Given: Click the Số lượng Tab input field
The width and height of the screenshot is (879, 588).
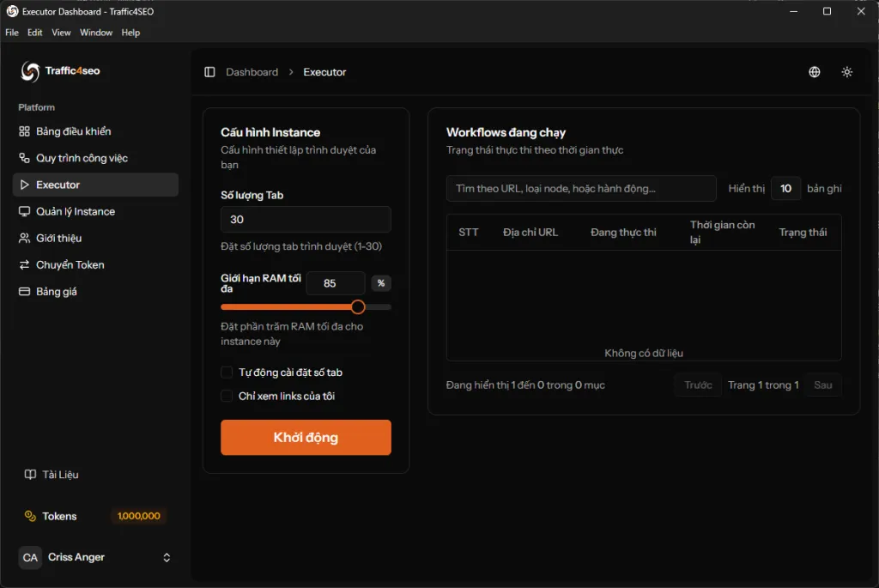Looking at the screenshot, I should [x=306, y=219].
